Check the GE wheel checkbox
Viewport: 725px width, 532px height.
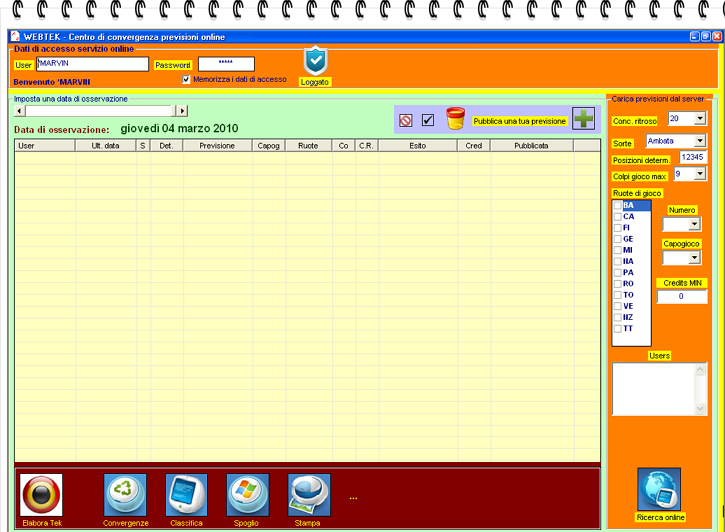pos(618,239)
